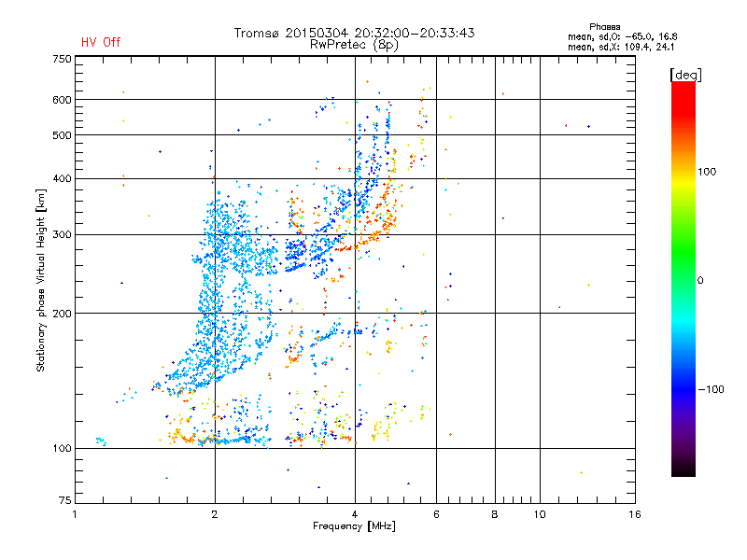Select the title 'Tromsø 20150304 20:32:00-20:33:43'
Image resolution: width=747 pixels, height=560 pixels.
coord(355,33)
